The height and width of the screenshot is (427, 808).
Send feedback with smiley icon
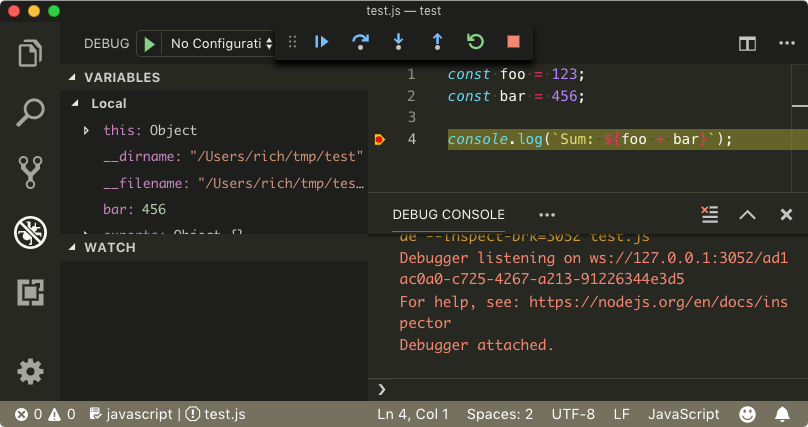(x=747, y=414)
